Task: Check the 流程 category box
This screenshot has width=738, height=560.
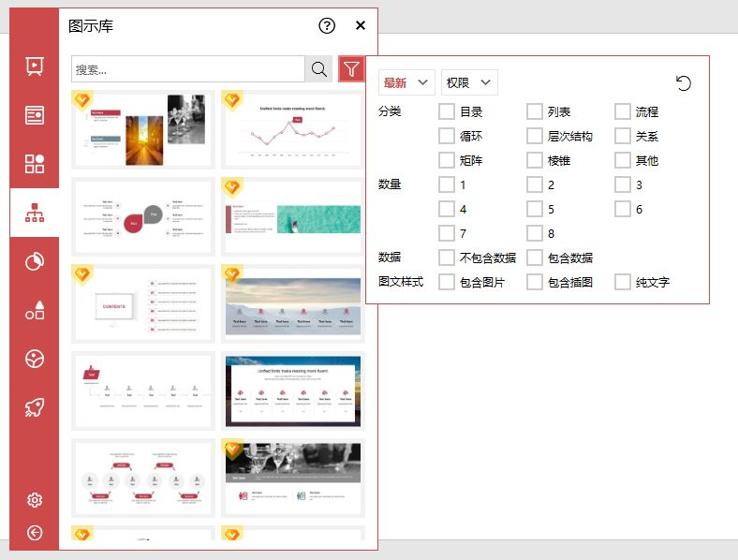Action: coord(622,111)
